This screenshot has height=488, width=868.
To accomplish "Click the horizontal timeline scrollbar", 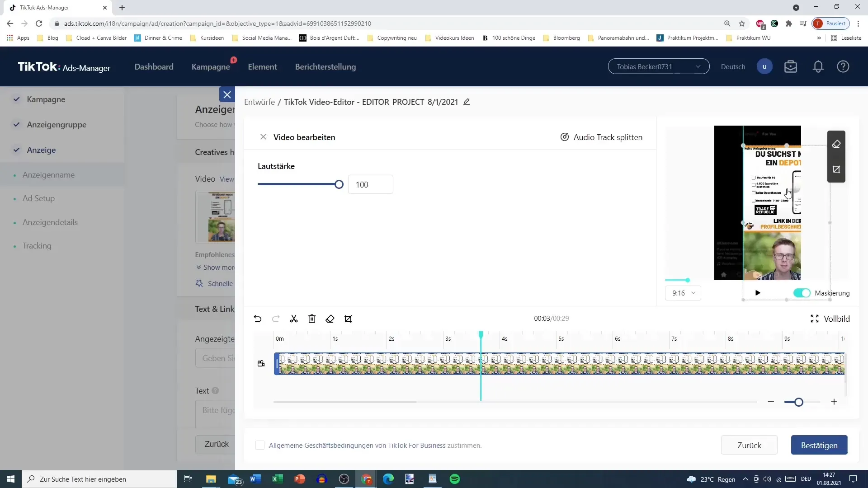I will [345, 402].
